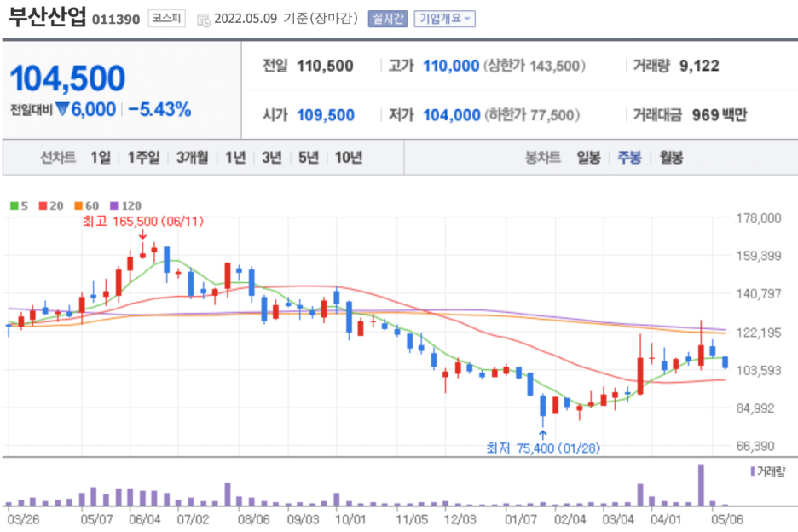Click the 하한가 77,500 text
This screenshot has width=798, height=532.
tap(532, 115)
